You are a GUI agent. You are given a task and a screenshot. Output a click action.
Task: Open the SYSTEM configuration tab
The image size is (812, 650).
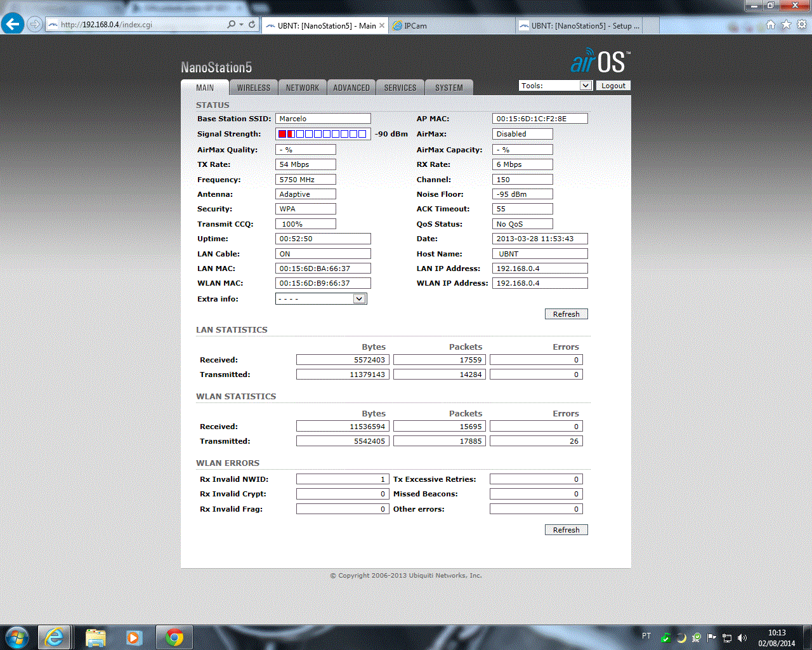449,88
